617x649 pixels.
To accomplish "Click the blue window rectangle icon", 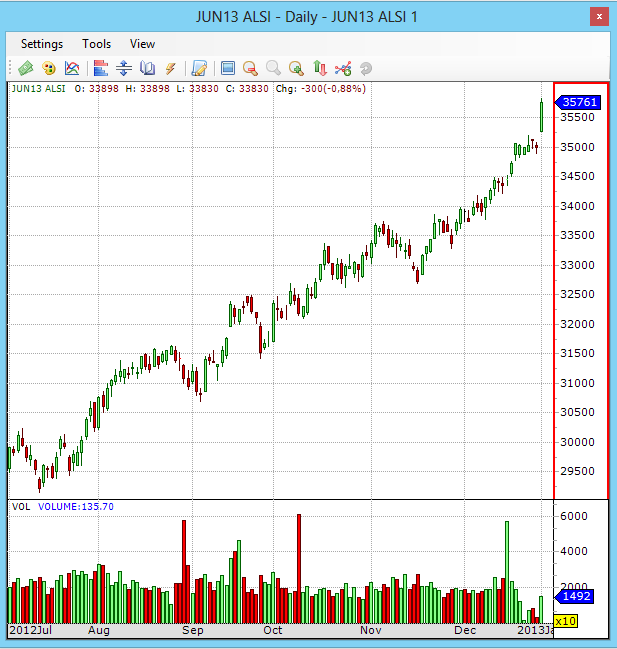I will [x=228, y=68].
